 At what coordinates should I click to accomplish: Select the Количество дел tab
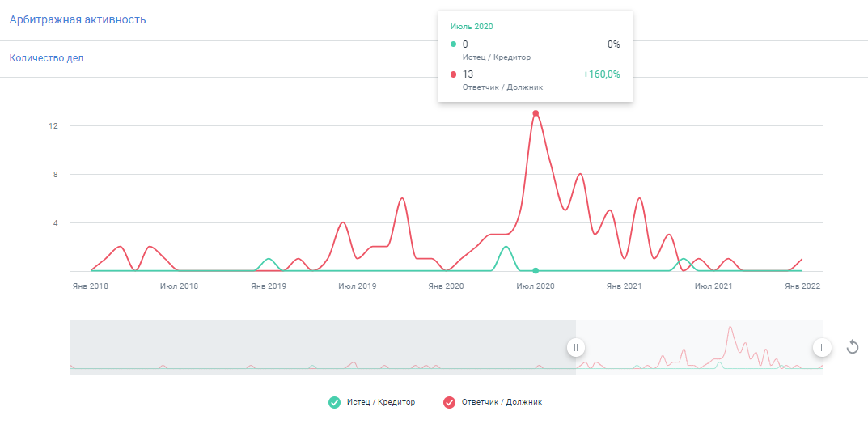[46, 58]
